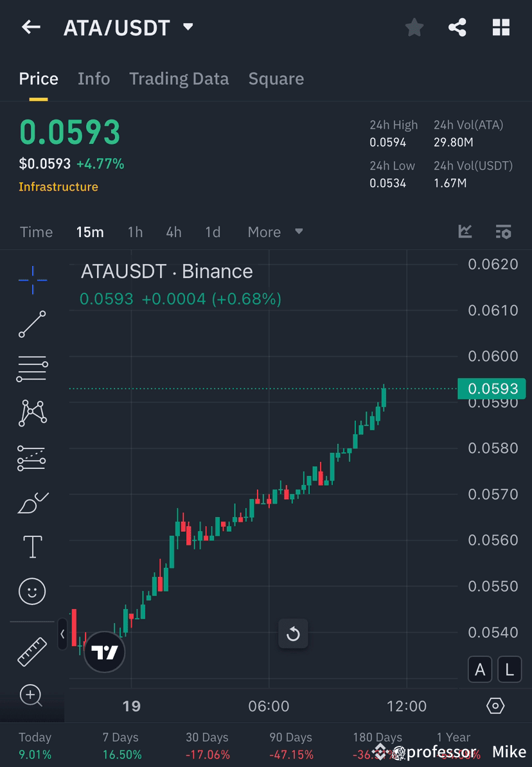The image size is (532, 767).
Task: Open the horizontal lines drawing tool
Action: click(x=32, y=369)
